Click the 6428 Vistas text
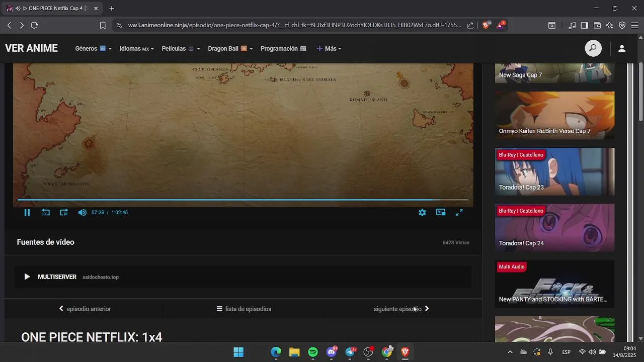This screenshot has height=362, width=644. [x=456, y=242]
